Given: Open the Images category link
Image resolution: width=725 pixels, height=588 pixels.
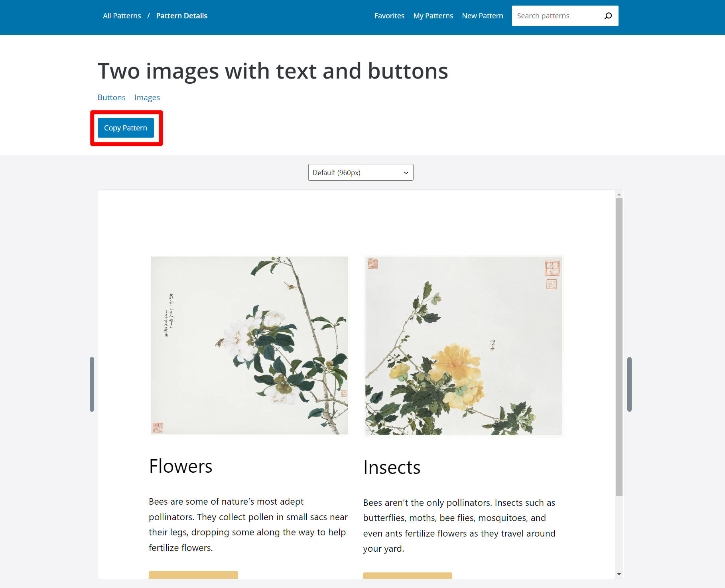Looking at the screenshot, I should 147,97.
